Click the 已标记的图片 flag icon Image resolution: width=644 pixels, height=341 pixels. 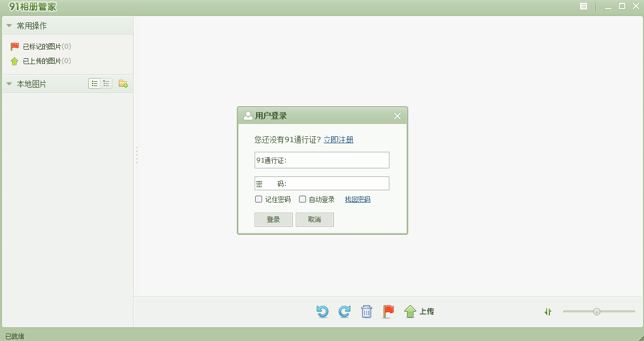pyautogui.click(x=13, y=46)
